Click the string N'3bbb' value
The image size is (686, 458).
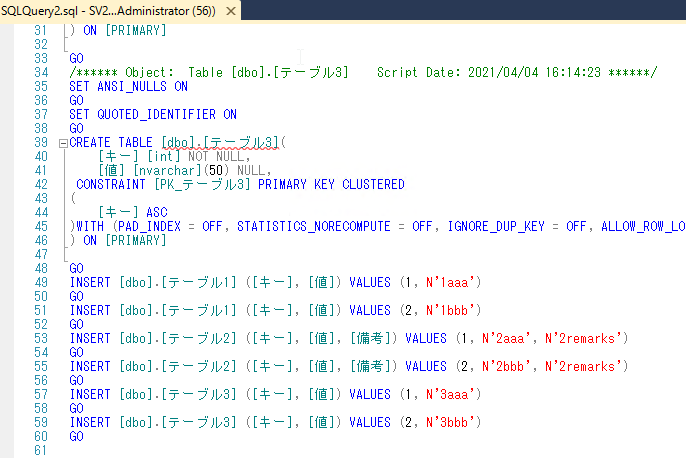[451, 422]
